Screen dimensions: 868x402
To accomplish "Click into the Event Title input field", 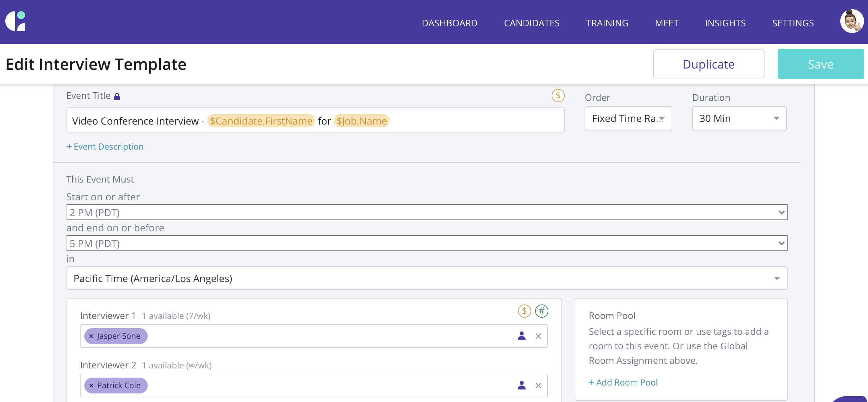I will coord(472,121).
